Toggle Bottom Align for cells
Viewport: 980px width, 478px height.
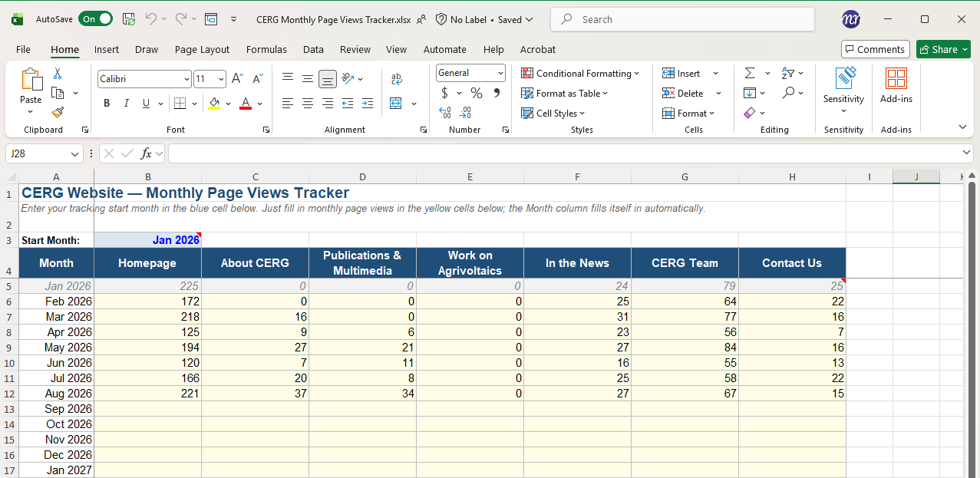coord(328,78)
